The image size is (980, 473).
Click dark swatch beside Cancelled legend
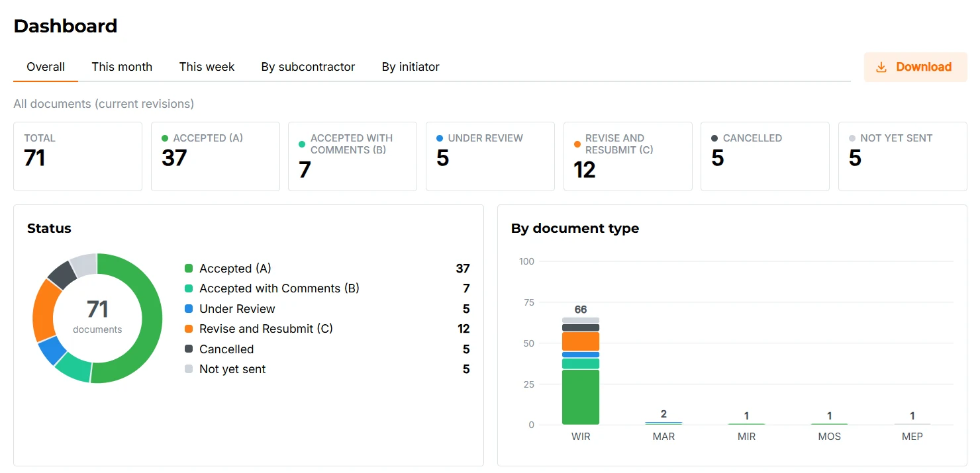tap(189, 349)
